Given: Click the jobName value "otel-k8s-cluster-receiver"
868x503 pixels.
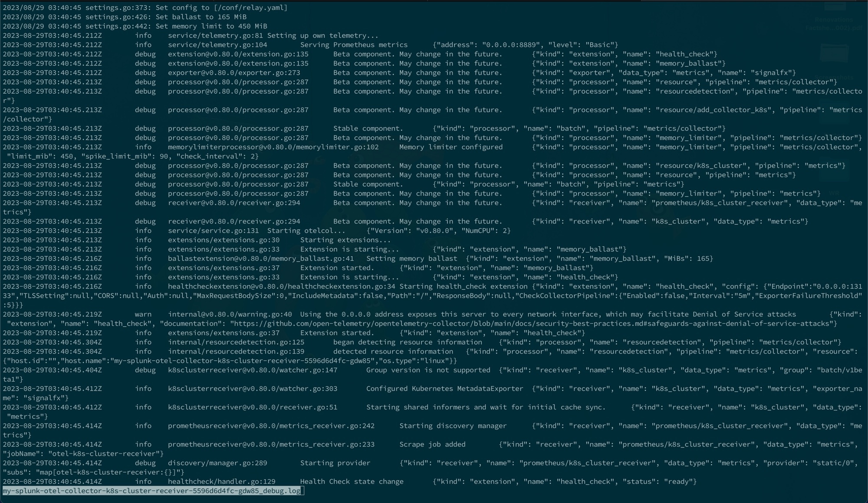Looking at the screenshot, I should tap(104, 454).
